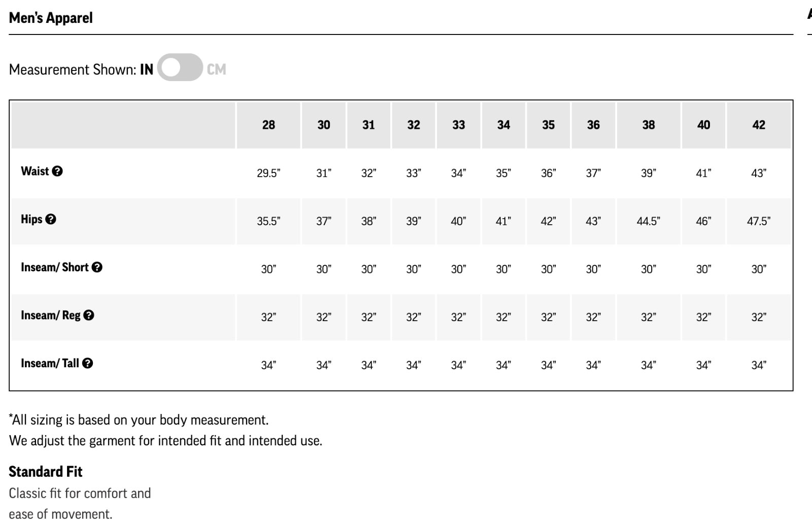Open the Hips measurement help icon

51,219
